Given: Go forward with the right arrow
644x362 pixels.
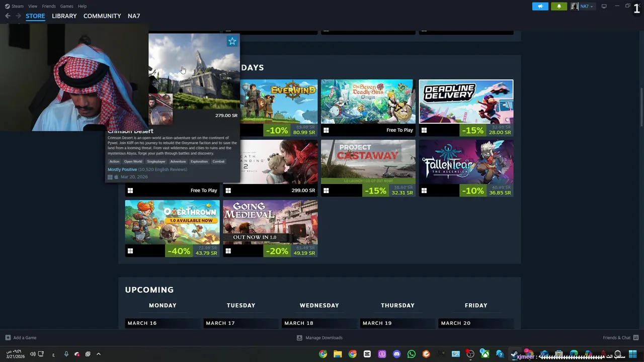Looking at the screenshot, I should pos(18,16).
